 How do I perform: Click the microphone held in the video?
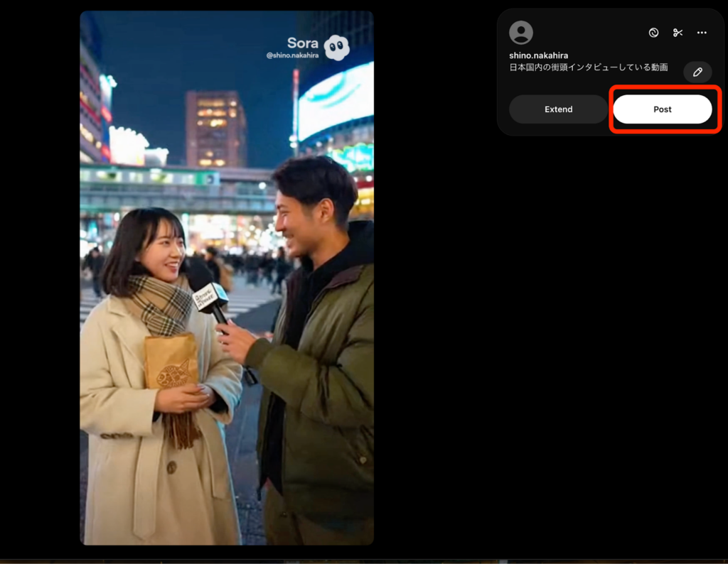[210, 297]
